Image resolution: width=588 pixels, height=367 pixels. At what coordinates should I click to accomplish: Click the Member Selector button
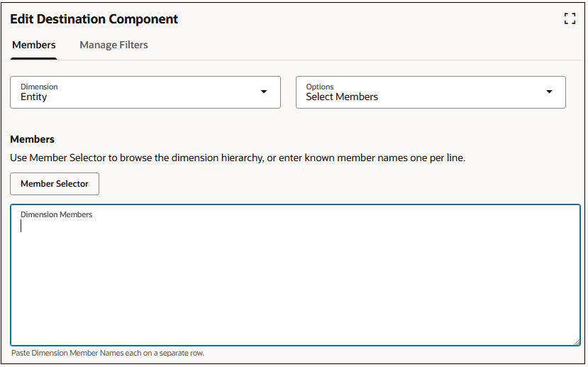pyautogui.click(x=55, y=184)
